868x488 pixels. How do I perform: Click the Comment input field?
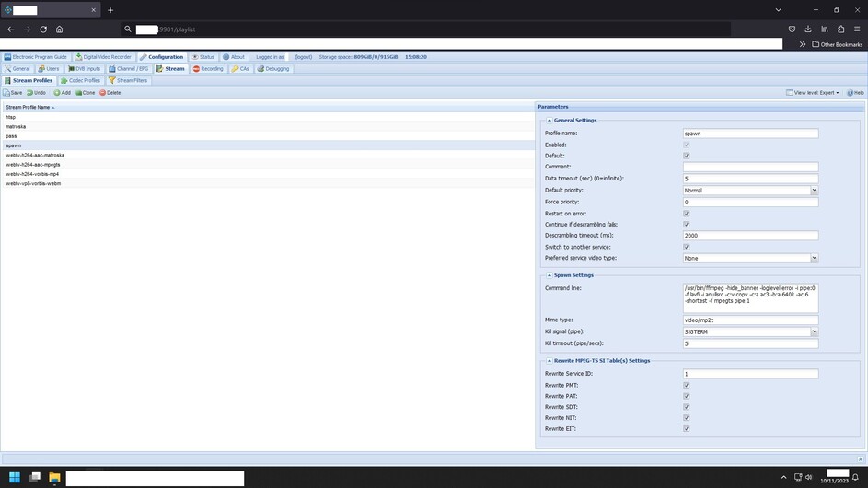click(750, 167)
